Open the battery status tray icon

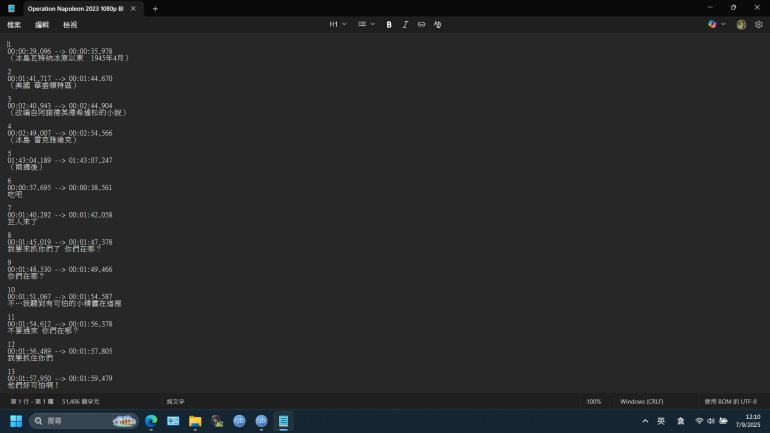pyautogui.click(x=723, y=421)
